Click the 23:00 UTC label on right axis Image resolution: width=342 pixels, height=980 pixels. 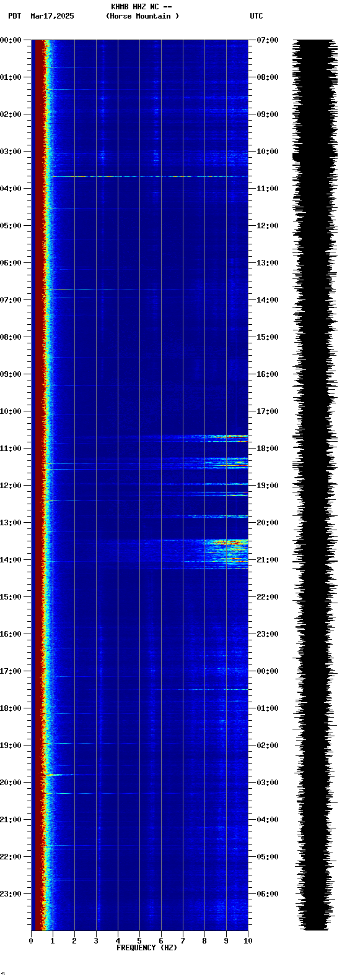click(x=268, y=634)
